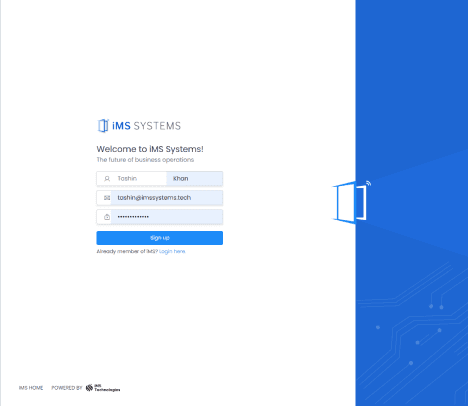Click the Welcome to iMS Systems heading
This screenshot has width=468, height=406.
150,149
